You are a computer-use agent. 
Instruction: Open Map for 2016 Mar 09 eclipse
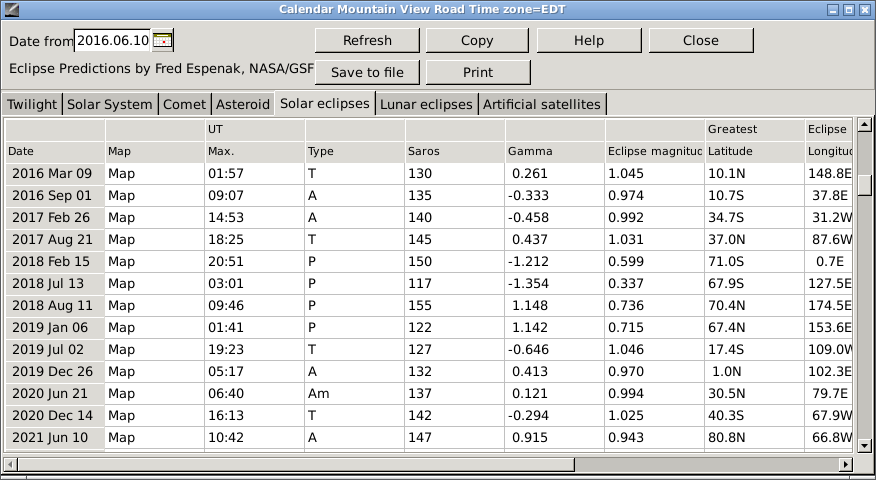coord(155,174)
